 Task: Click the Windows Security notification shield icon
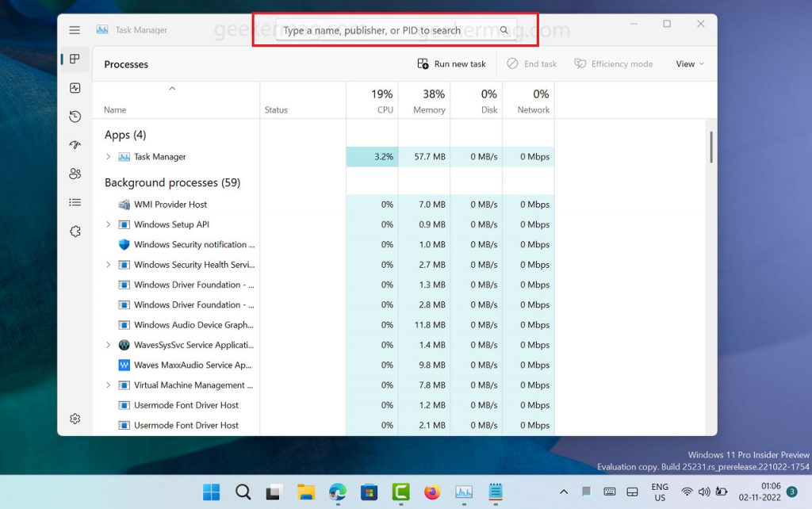[124, 244]
